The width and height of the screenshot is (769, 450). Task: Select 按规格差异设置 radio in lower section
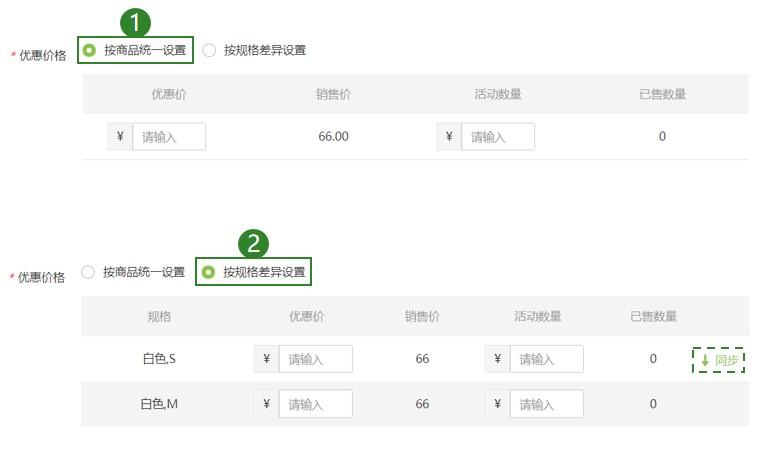208,272
